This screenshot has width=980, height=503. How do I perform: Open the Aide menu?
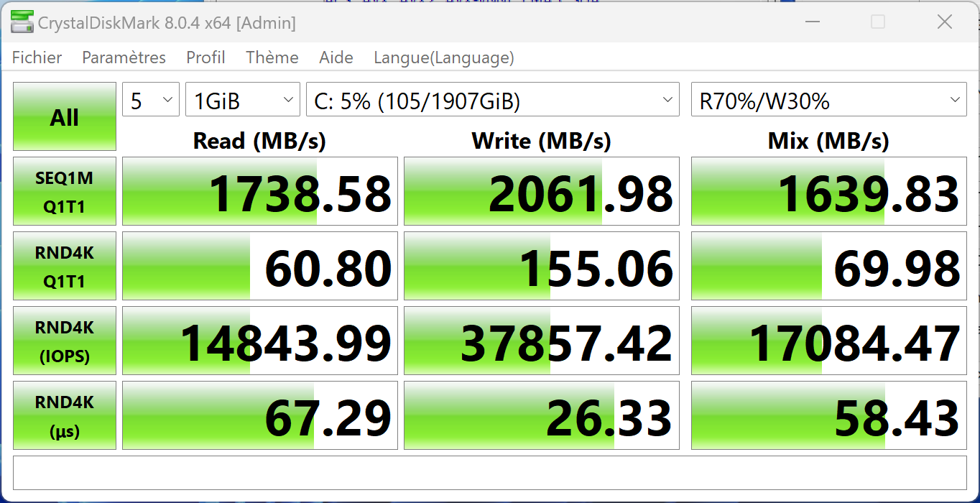[336, 57]
